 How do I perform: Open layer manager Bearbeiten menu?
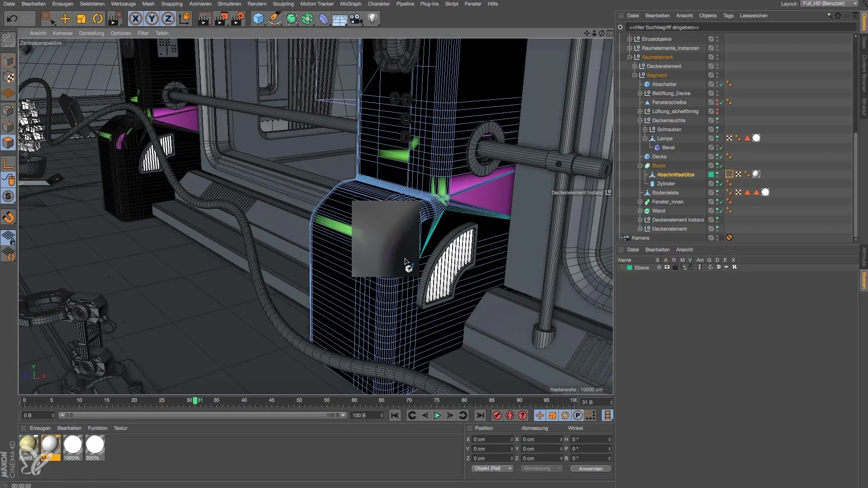657,249
